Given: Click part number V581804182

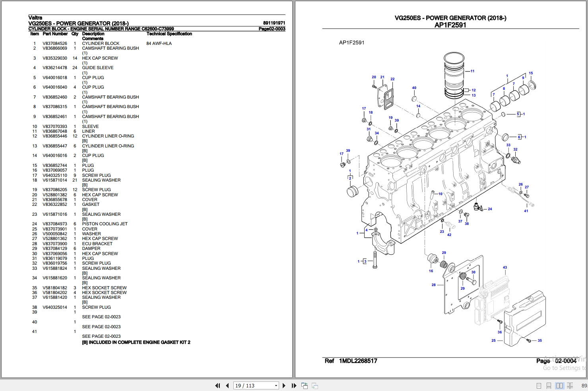Looking at the screenshot, I should (55, 288).
